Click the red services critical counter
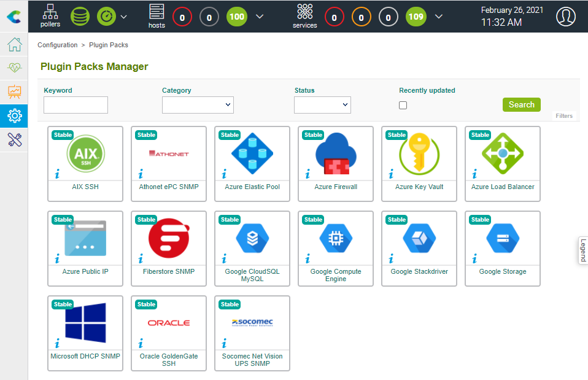The height and width of the screenshot is (380, 588). [x=334, y=17]
